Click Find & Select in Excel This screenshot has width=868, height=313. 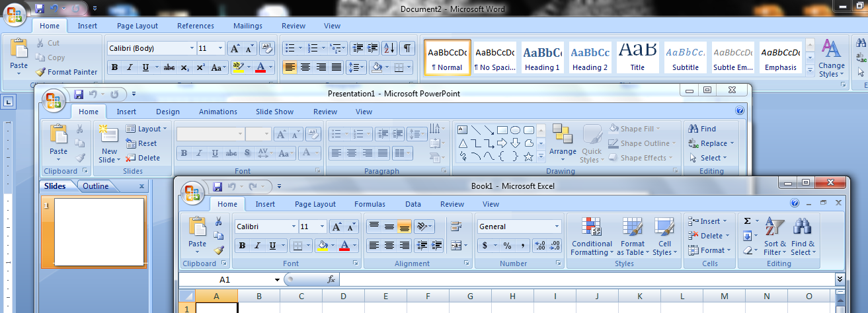pyautogui.click(x=803, y=237)
